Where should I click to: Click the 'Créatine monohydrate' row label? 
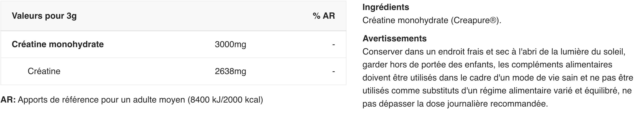pos(58,44)
